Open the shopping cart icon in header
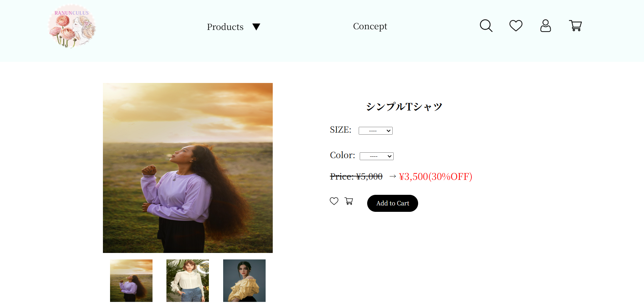Screen dimensions: 644x306 575,26
